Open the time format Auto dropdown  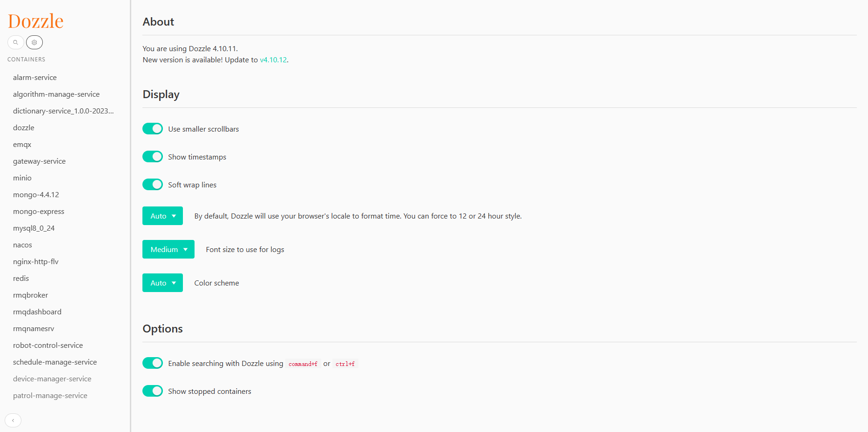[x=162, y=216]
